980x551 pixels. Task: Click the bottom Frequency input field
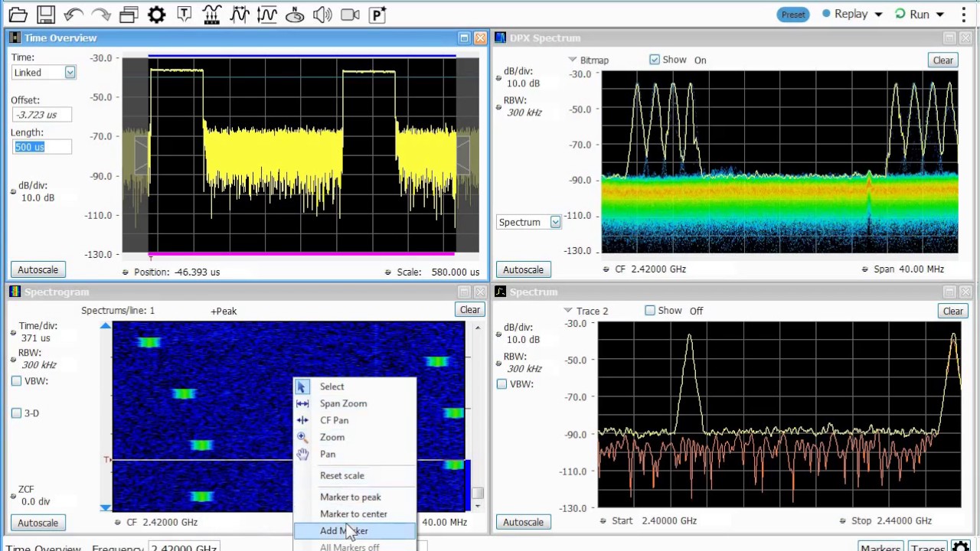point(183,548)
